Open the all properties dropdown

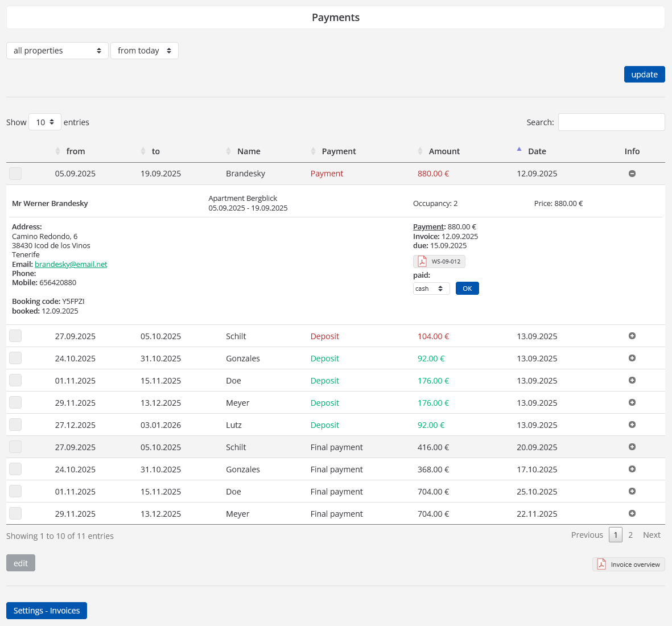[57, 51]
